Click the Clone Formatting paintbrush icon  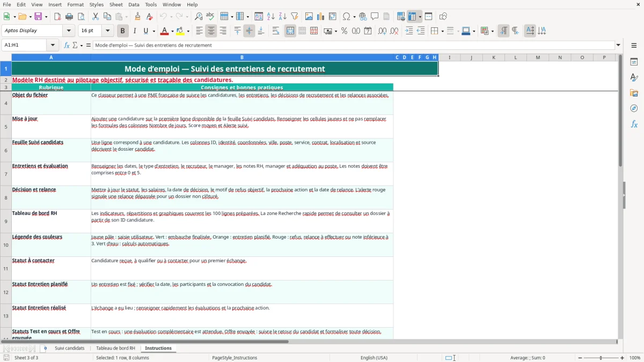coord(137,17)
